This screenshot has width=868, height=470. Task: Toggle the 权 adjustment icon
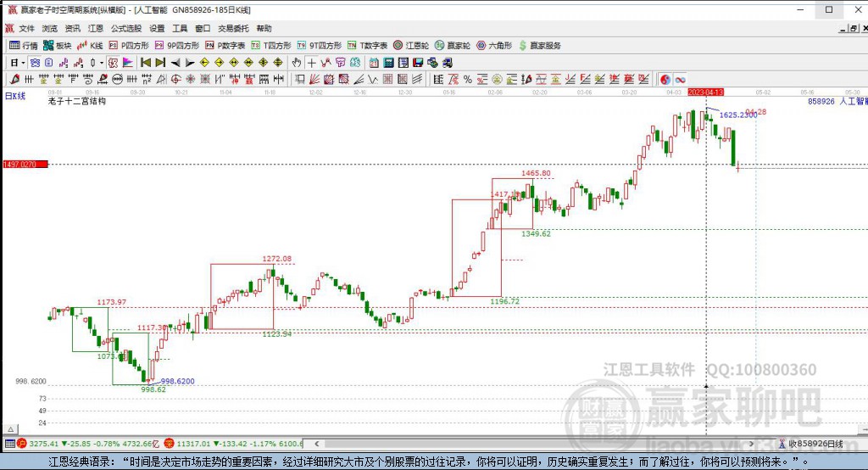coord(113,63)
